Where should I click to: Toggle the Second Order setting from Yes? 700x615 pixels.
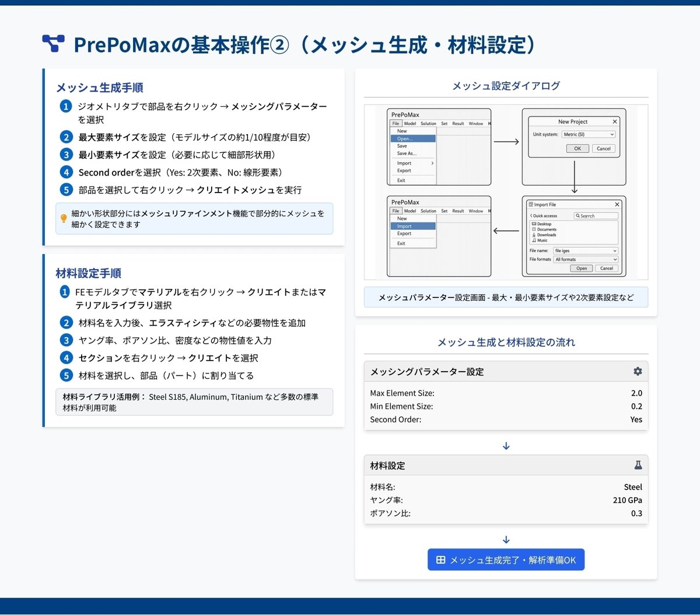(x=635, y=420)
